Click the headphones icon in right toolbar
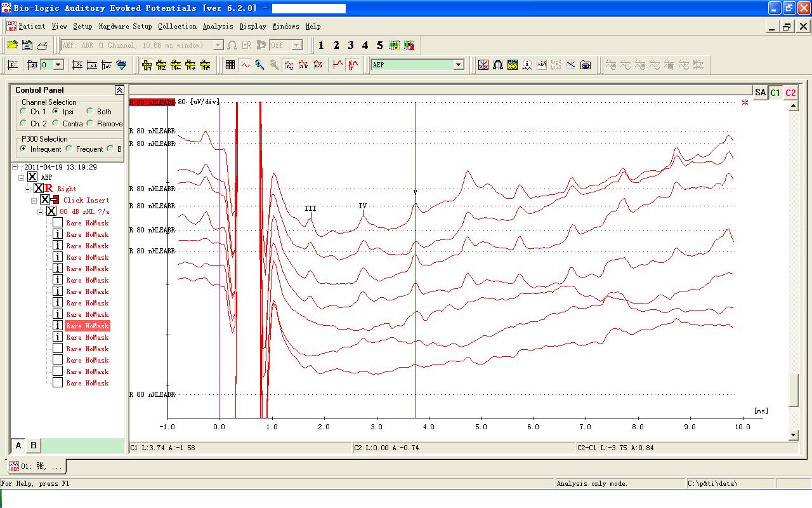 [498, 65]
